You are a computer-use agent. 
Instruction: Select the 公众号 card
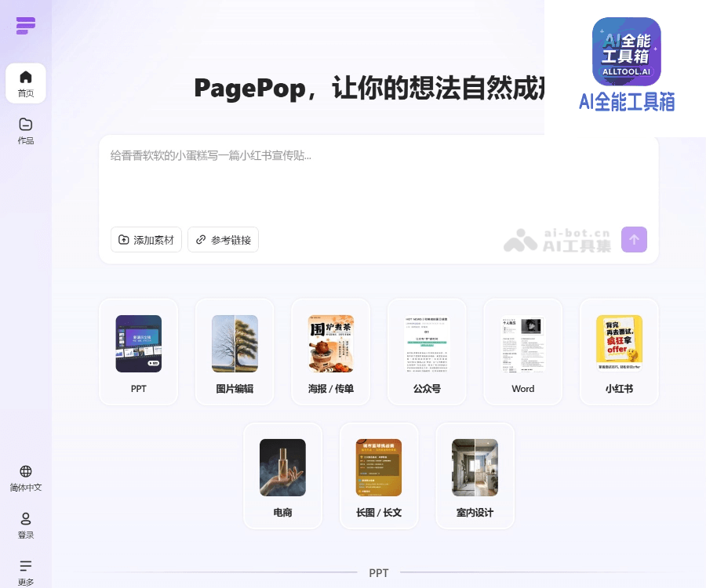(427, 352)
